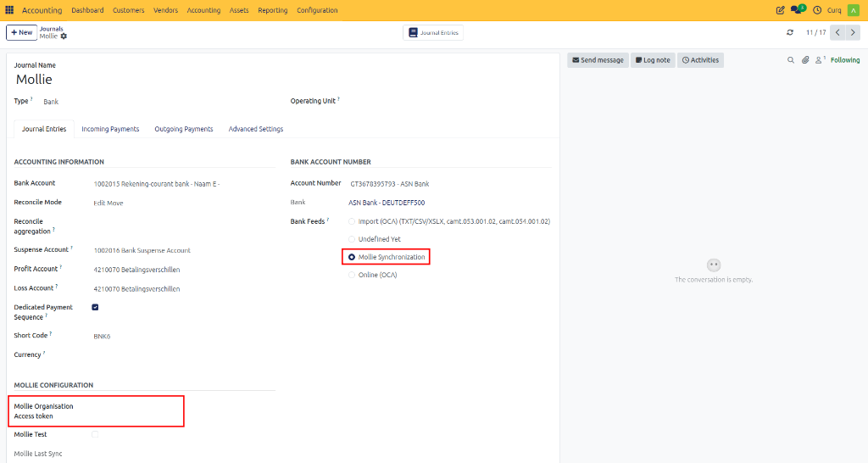Select the Undefined Yet bank feed option
This screenshot has height=463, width=868.
coord(352,239)
